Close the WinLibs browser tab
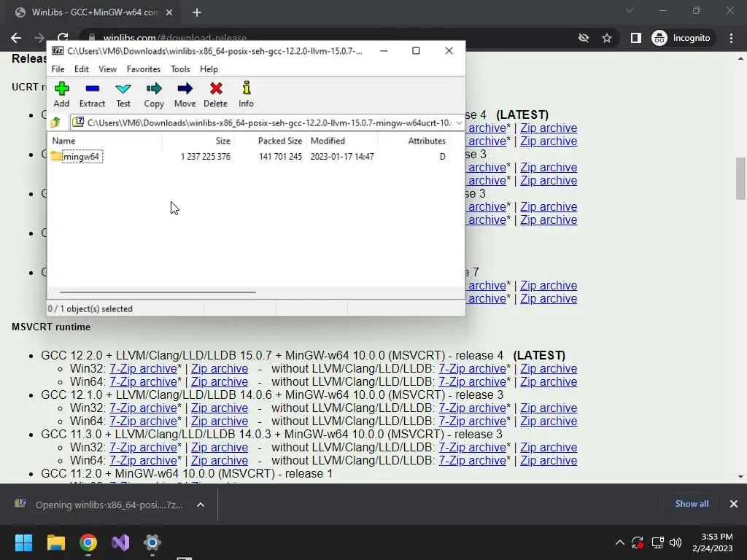This screenshot has height=560, width=747. coord(169,12)
